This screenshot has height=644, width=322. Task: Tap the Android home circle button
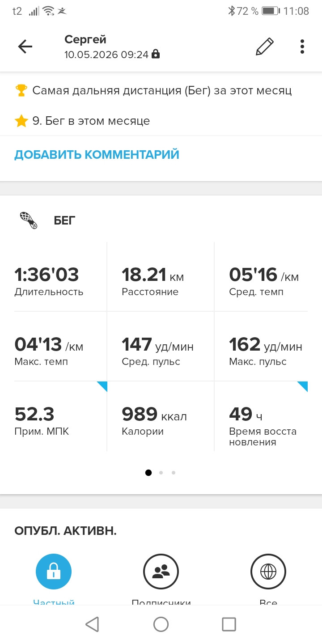[161, 624]
